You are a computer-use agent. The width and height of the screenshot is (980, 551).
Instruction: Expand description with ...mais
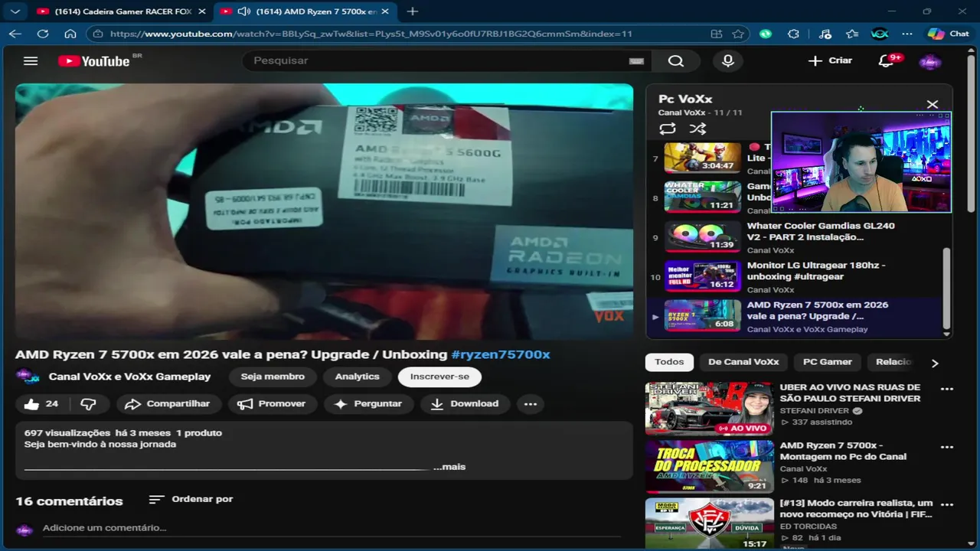pos(449,467)
